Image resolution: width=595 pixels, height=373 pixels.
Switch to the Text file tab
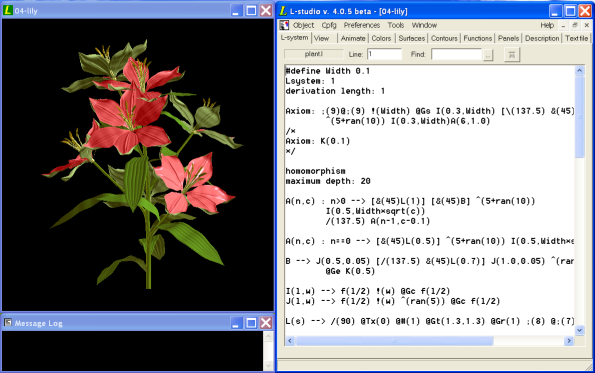coord(576,38)
